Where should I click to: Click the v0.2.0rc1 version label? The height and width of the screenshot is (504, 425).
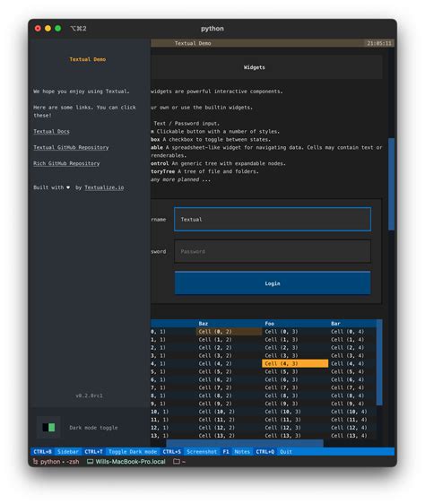click(x=89, y=395)
